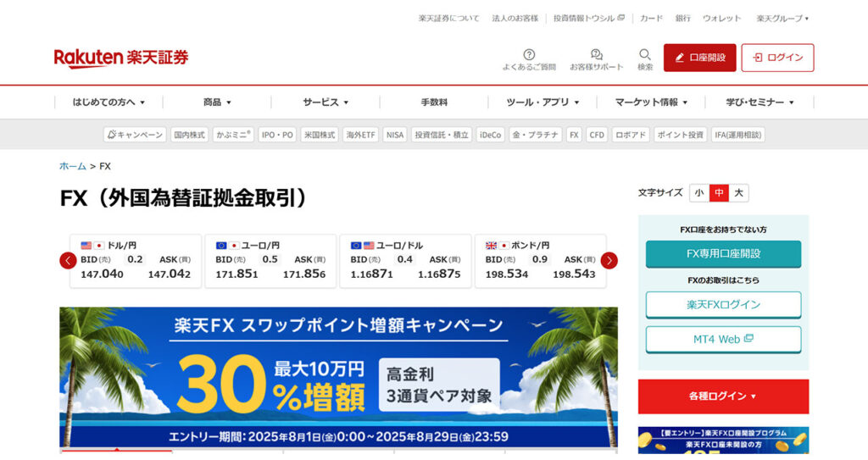The width and height of the screenshot is (868, 460).
Task: Go to ホーム breadcrumb link
Action: point(73,166)
